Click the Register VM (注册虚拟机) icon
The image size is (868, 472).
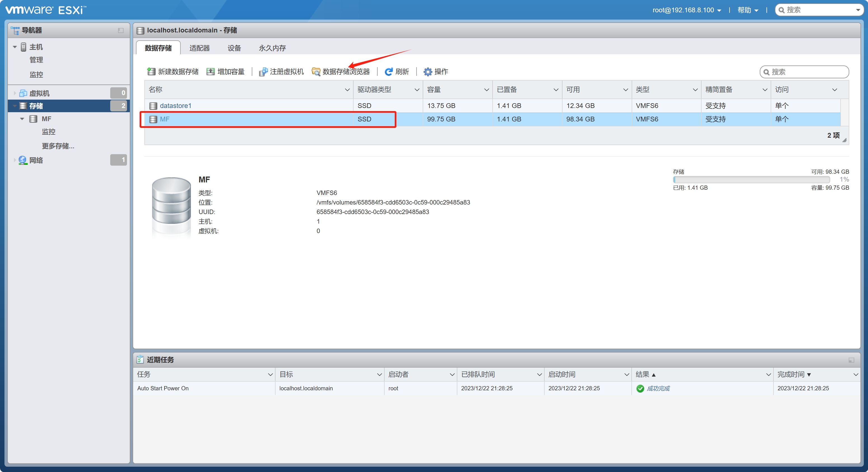[263, 71]
